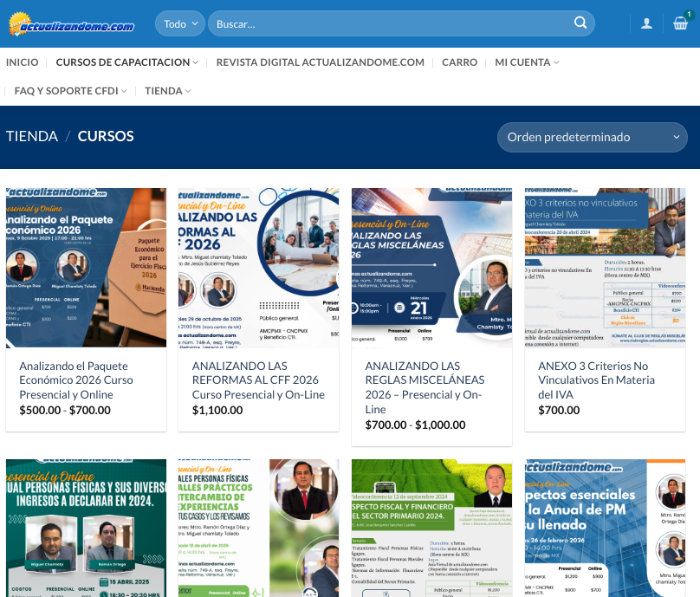This screenshot has height=597, width=700.
Task: Open the Orden predeterminado sorting dropdown
Action: pos(592,137)
